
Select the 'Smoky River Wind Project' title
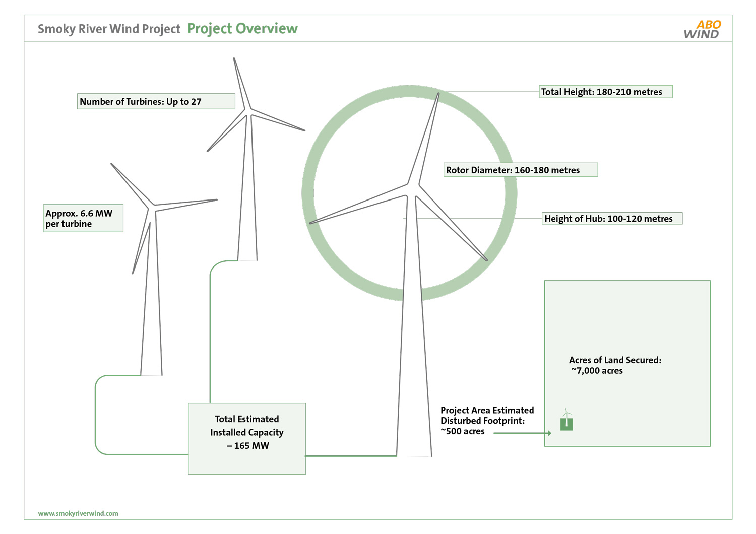109,29
